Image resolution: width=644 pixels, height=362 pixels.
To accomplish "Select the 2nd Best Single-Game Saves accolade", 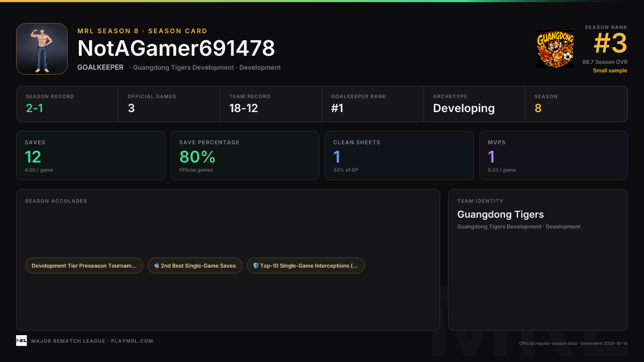I will click(x=195, y=265).
